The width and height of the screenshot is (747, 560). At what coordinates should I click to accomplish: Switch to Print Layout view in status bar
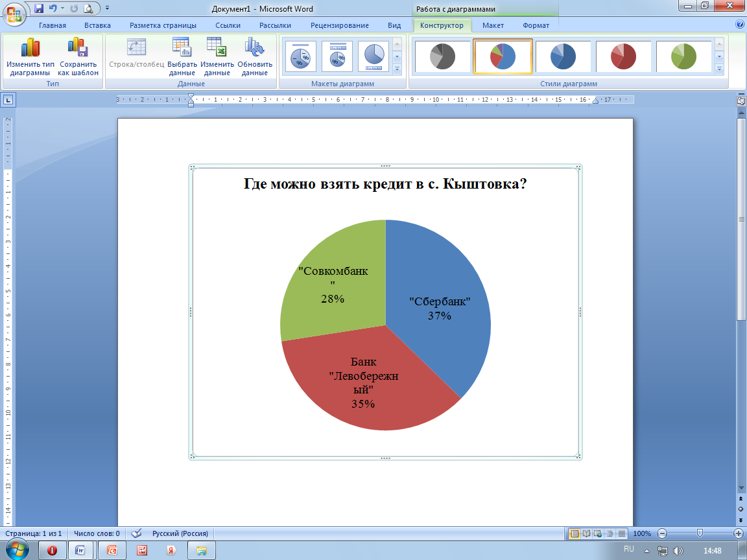pyautogui.click(x=575, y=533)
